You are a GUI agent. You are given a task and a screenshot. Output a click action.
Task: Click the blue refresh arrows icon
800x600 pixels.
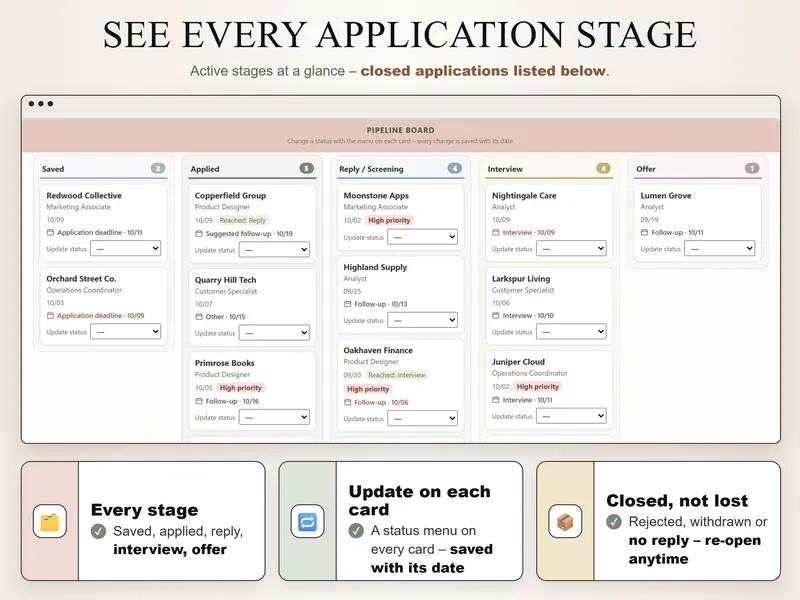308,521
